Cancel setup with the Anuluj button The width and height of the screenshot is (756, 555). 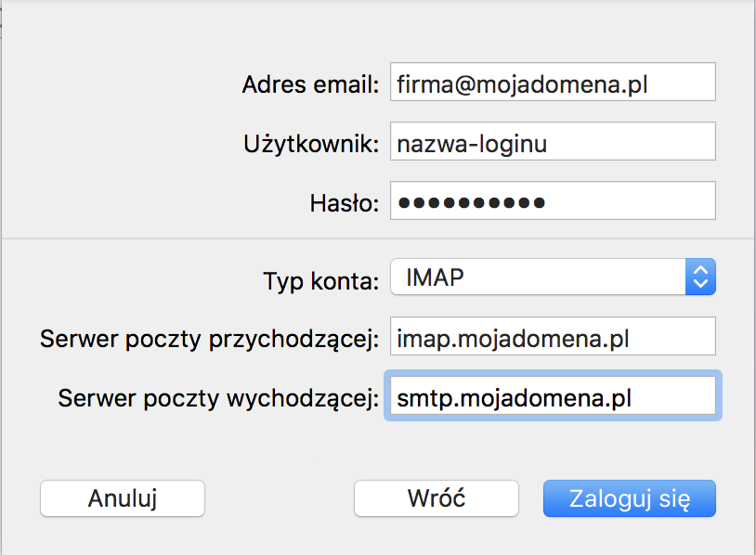123,498
